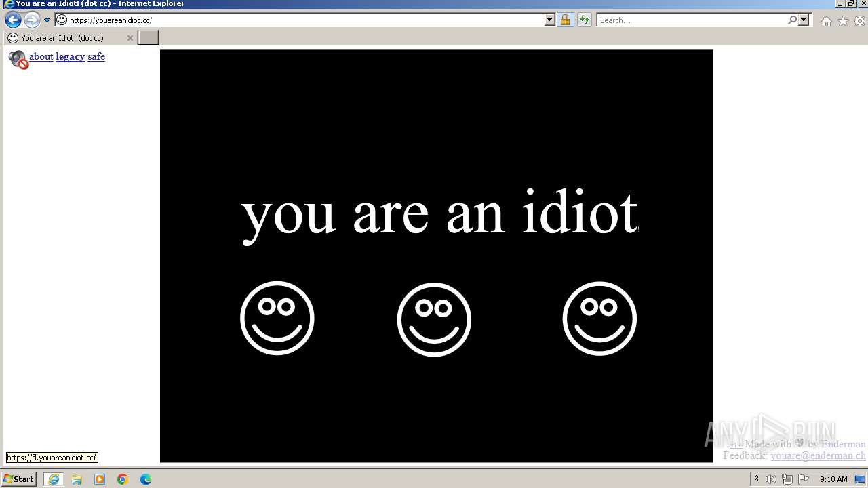Click the right smiley face
This screenshot has height=488, width=868.
(599, 319)
